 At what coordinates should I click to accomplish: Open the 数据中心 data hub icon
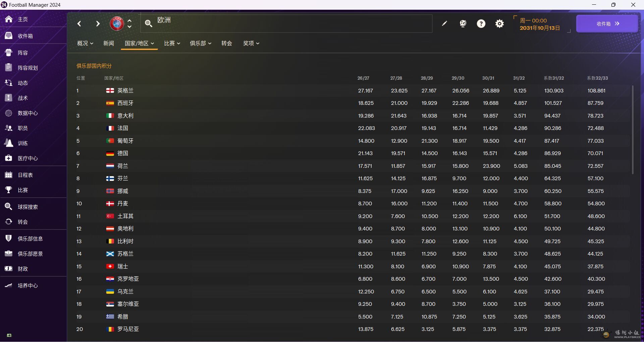click(x=9, y=113)
